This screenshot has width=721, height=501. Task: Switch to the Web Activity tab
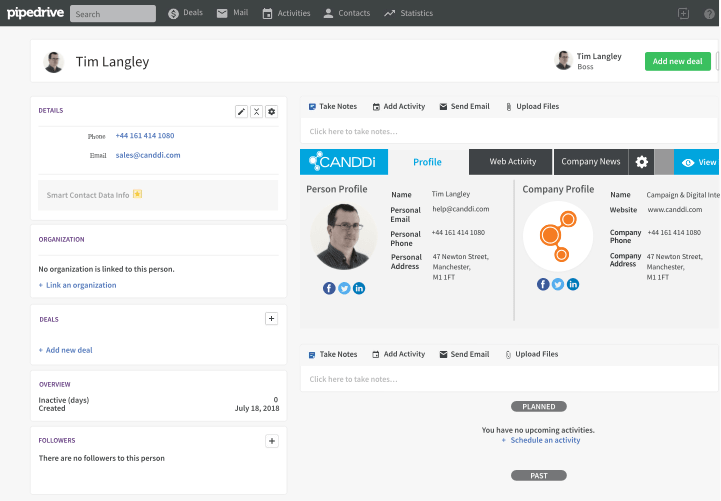tap(510, 162)
